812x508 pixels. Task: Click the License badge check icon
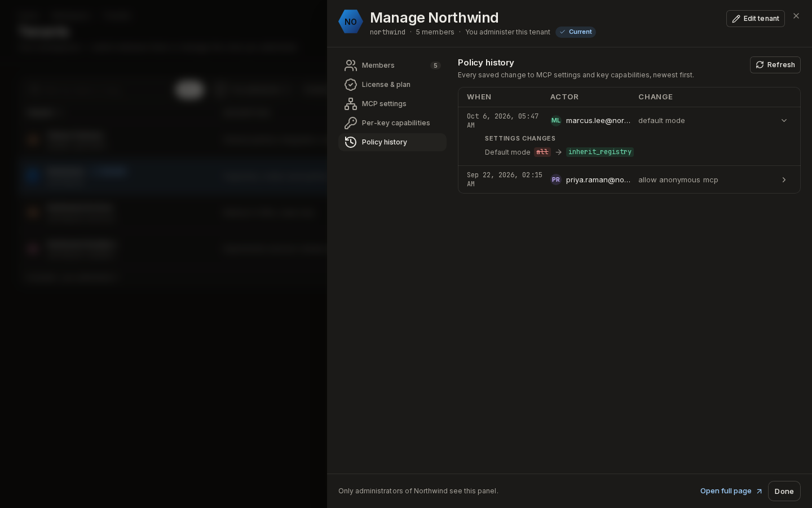(351, 85)
